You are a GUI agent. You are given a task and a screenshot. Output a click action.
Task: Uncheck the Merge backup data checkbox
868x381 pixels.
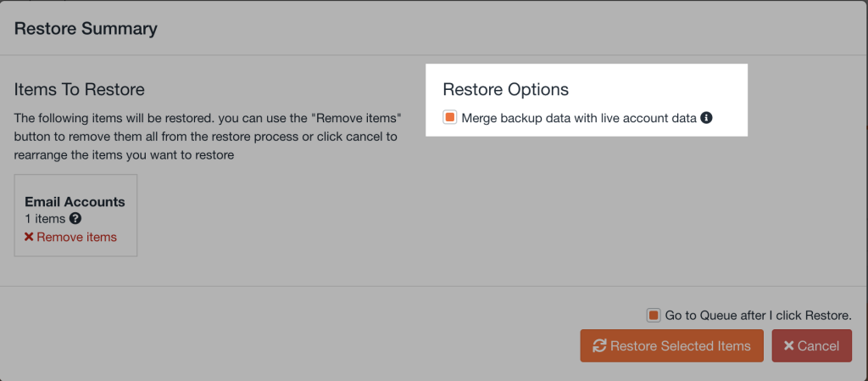click(x=450, y=118)
